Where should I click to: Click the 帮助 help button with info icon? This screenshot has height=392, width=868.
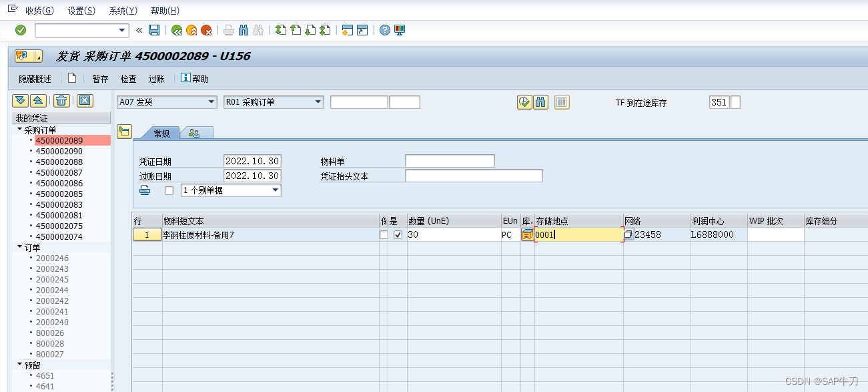(x=195, y=79)
